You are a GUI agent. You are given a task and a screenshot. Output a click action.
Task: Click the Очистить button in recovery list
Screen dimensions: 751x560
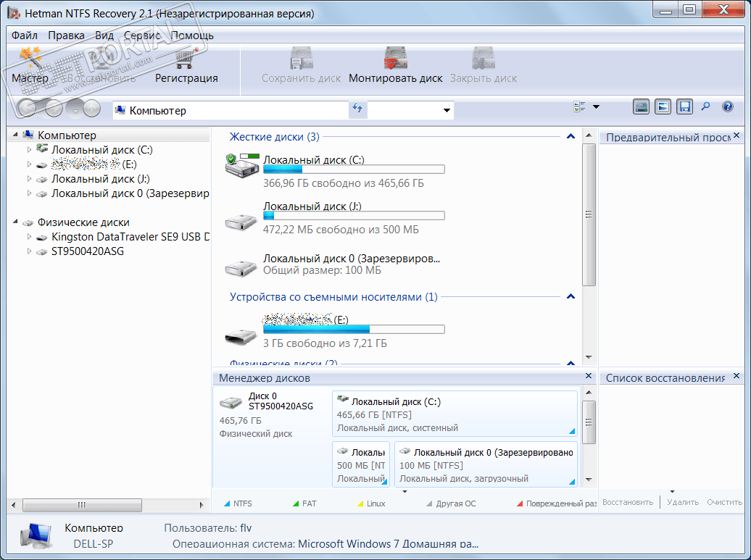point(724,502)
